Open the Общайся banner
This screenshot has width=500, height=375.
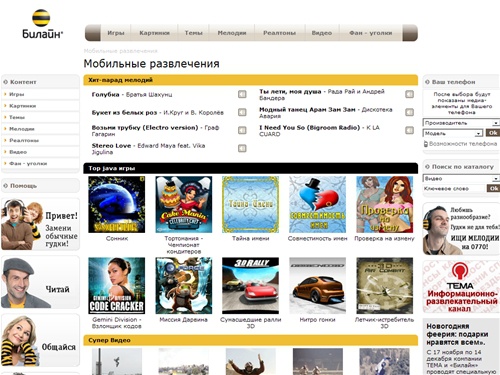pos(40,340)
